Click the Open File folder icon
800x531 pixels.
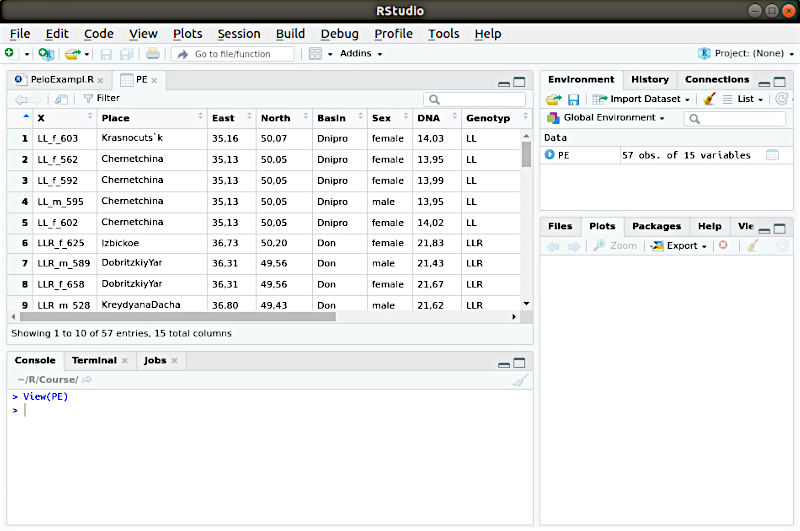point(71,53)
